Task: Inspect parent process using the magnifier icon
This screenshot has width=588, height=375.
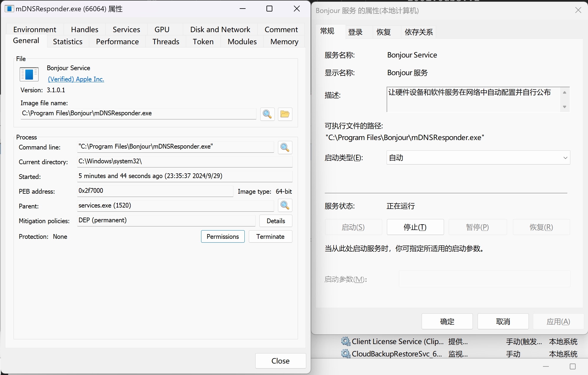Action: pyautogui.click(x=285, y=205)
